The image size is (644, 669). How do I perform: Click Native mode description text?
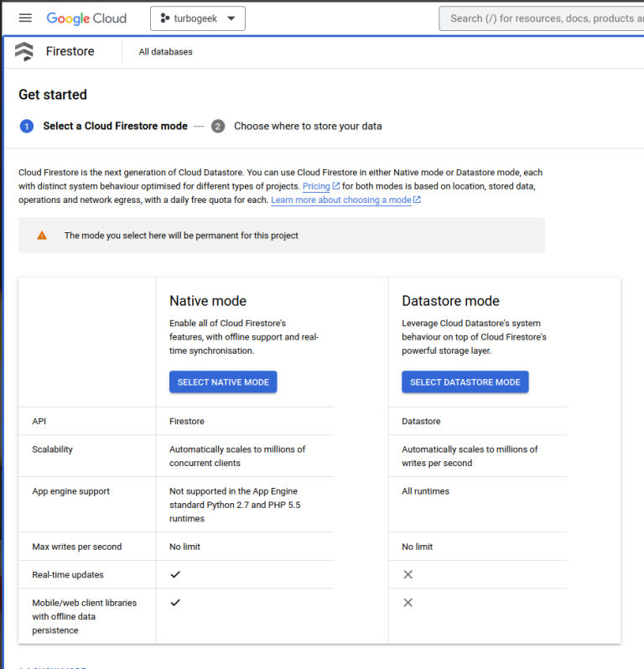(x=244, y=337)
